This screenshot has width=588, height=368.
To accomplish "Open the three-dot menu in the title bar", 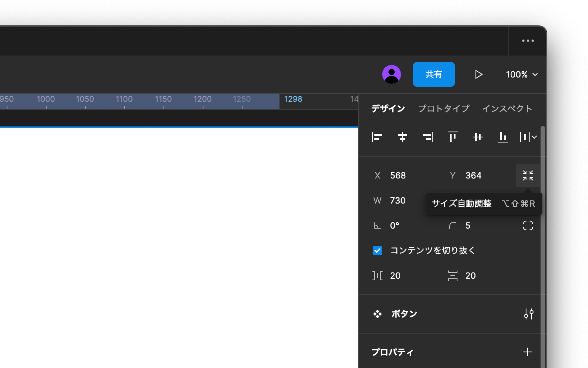I will click(528, 41).
